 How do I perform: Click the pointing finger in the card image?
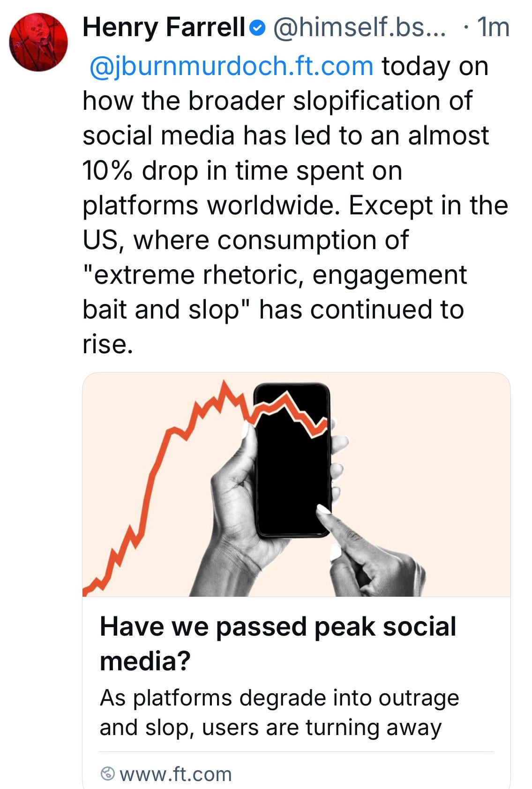(356, 544)
